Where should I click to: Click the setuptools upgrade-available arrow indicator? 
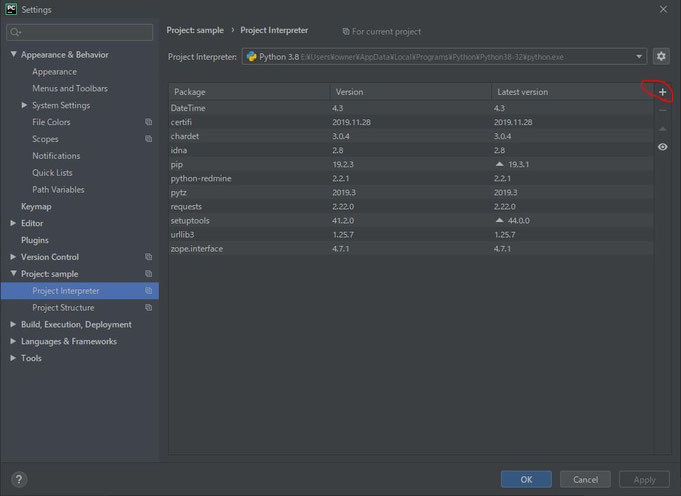click(499, 221)
